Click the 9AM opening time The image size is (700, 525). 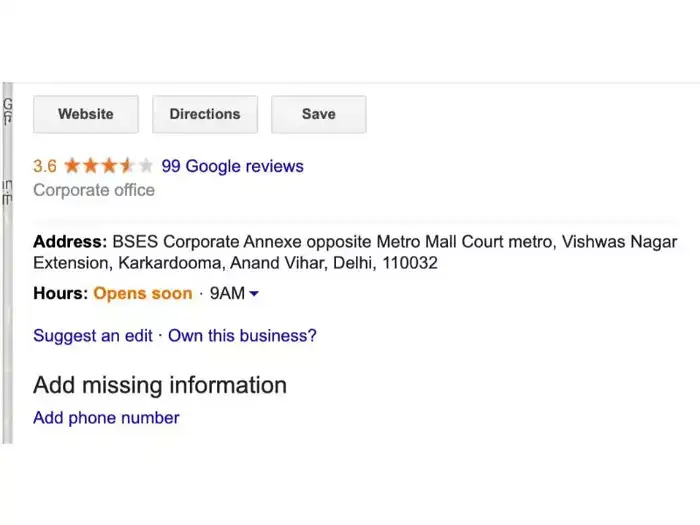coord(227,294)
